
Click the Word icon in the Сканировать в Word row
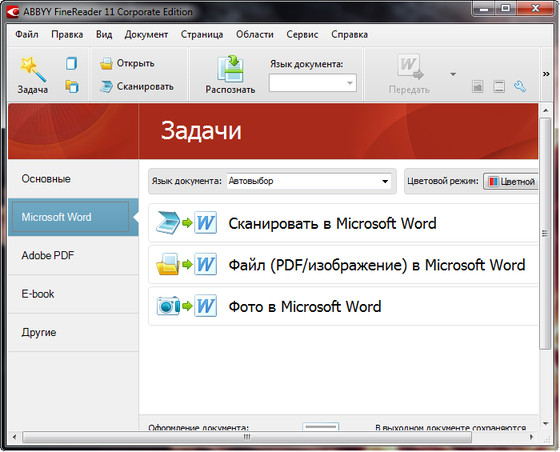tap(205, 223)
